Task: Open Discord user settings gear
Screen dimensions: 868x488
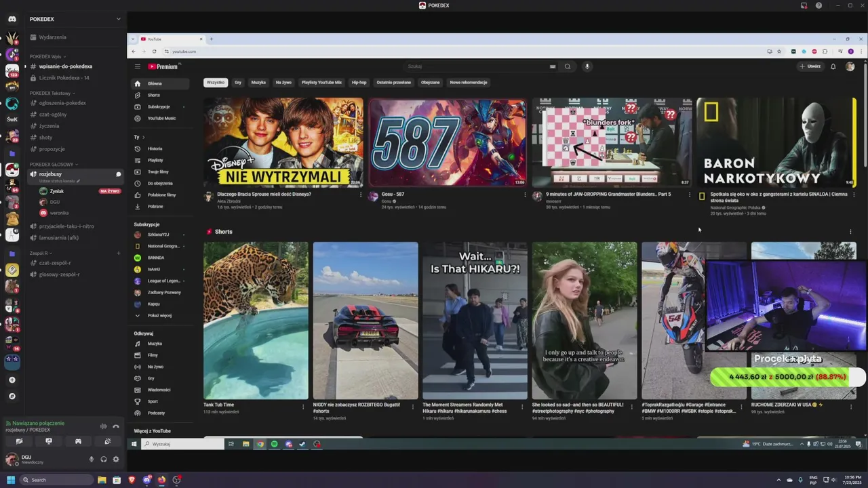Action: point(116,459)
